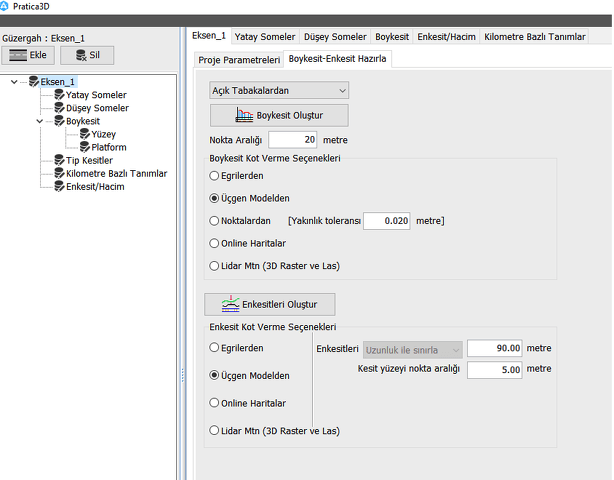This screenshot has height=480, width=614.
Task: Click the Yatay Someler tree icon
Action: 58,95
